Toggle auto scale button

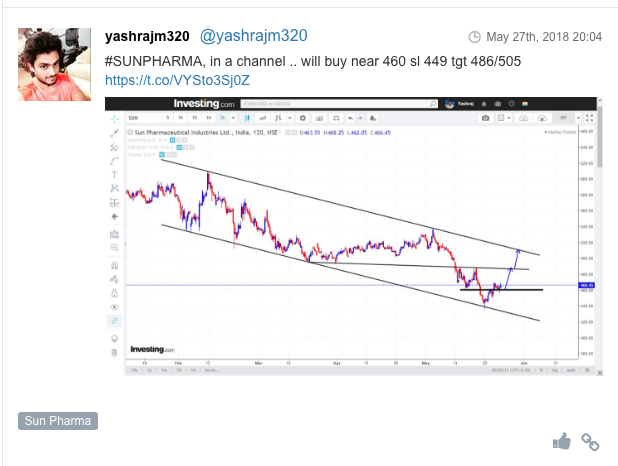coord(571,370)
